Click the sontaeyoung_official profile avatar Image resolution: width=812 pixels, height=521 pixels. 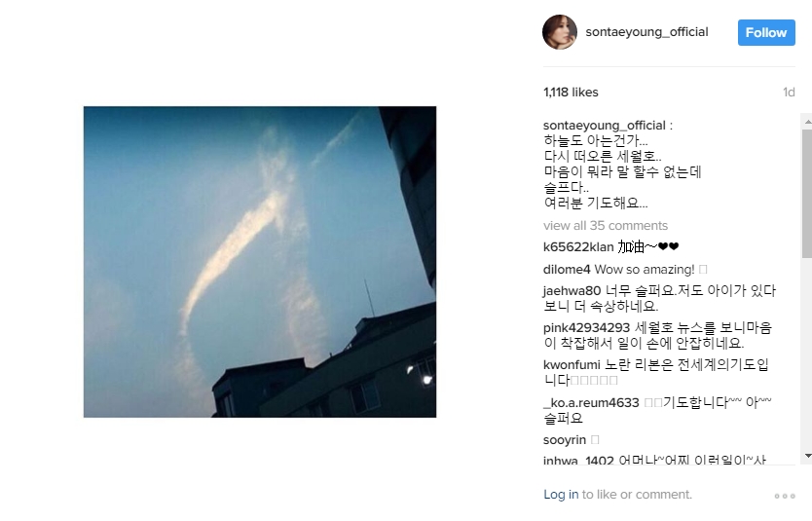[559, 32]
